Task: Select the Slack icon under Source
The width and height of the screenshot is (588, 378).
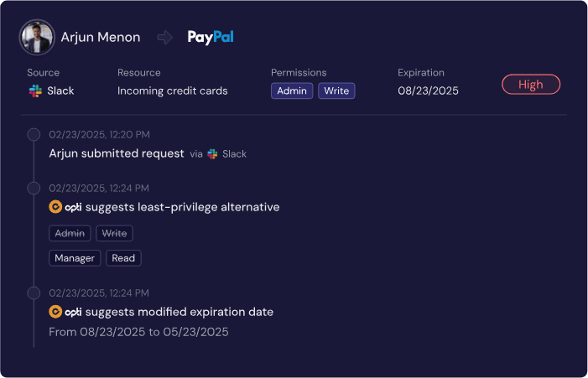Action: coord(35,91)
